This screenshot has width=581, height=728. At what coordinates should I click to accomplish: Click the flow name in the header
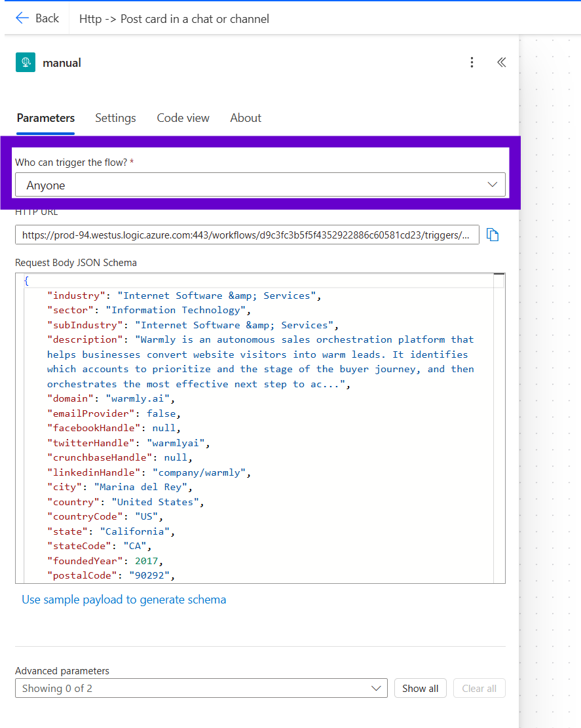pos(174,18)
